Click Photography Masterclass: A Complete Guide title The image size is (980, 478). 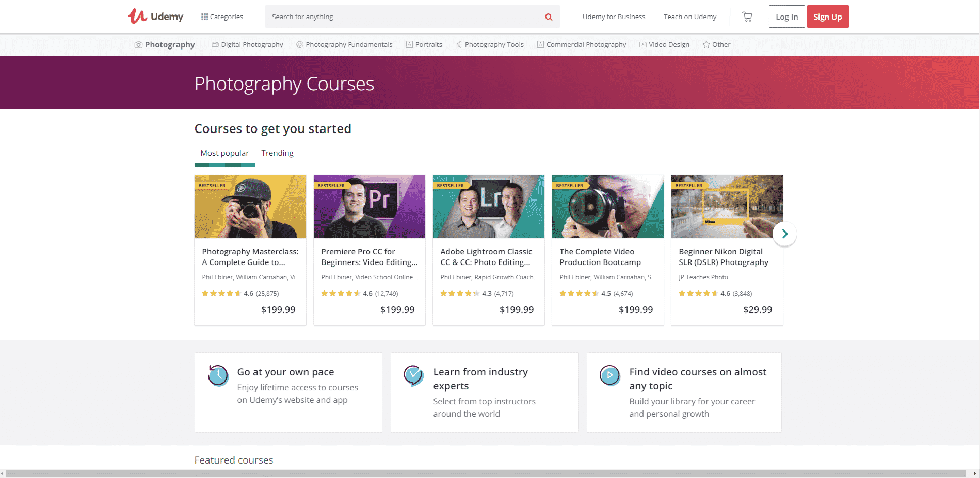pyautogui.click(x=250, y=257)
